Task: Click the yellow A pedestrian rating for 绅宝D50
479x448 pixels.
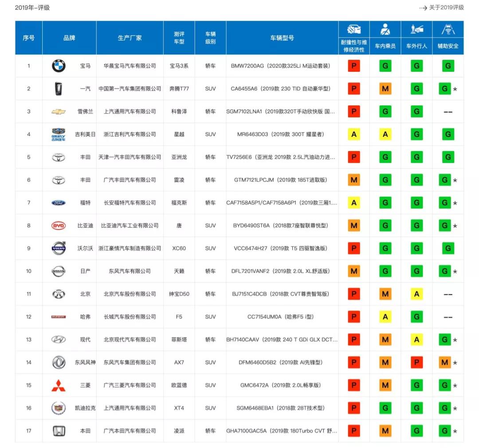Action: click(x=416, y=294)
